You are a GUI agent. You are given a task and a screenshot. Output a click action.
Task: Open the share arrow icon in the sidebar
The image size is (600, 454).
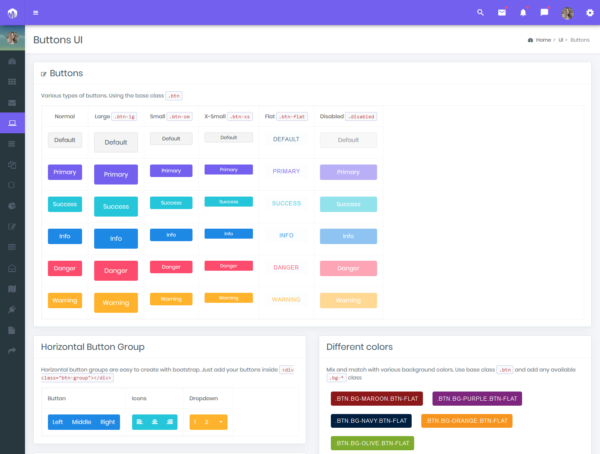click(x=12, y=350)
